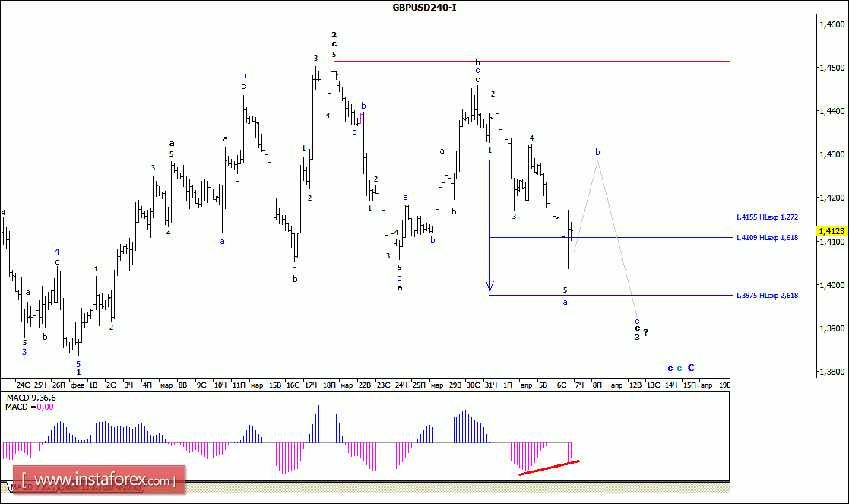The height and width of the screenshot is (504, 849).
Task: Click the 7Ч date axis label
Action: click(x=579, y=385)
